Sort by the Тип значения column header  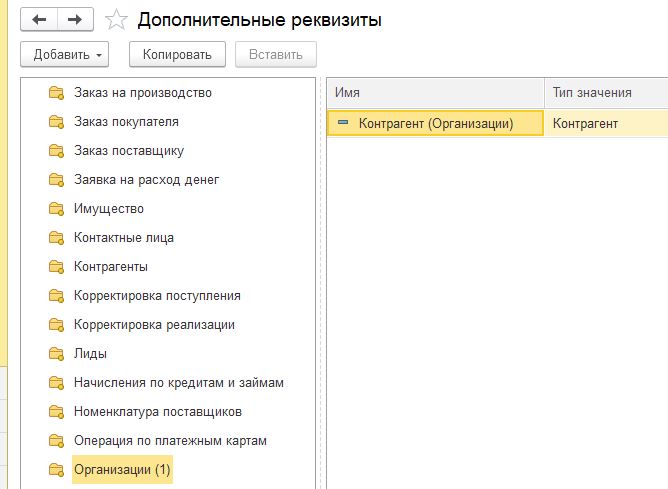(x=606, y=93)
